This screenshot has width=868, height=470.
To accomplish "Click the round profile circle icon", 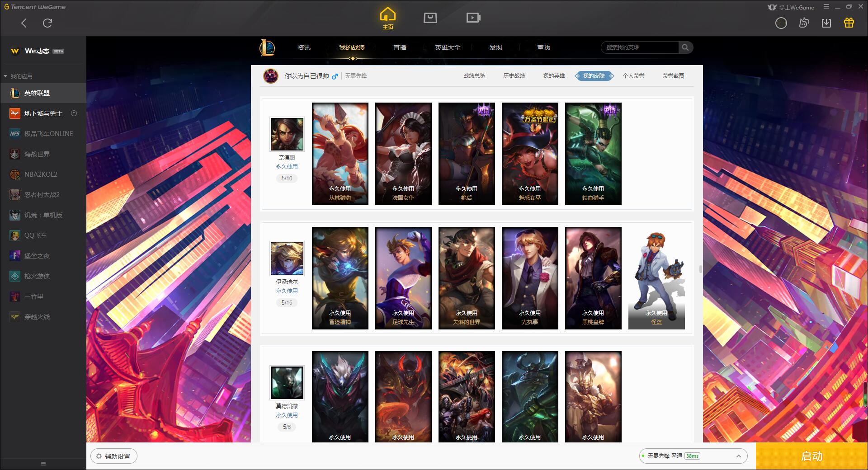I will coord(781,23).
